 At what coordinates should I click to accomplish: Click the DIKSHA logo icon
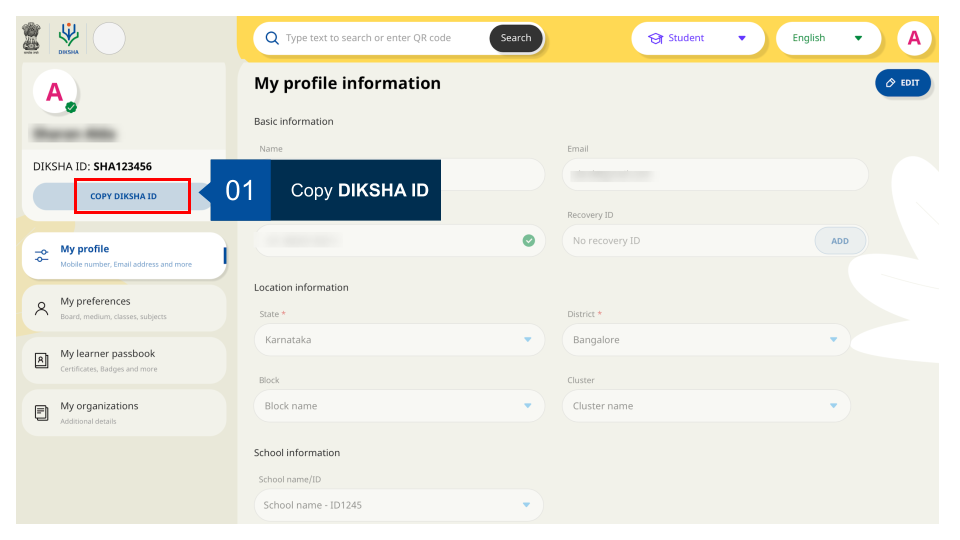pos(68,38)
